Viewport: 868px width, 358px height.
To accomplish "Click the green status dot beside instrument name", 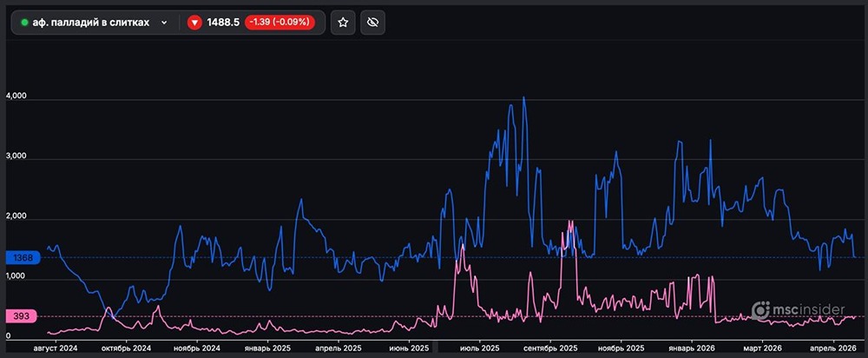I will point(24,23).
